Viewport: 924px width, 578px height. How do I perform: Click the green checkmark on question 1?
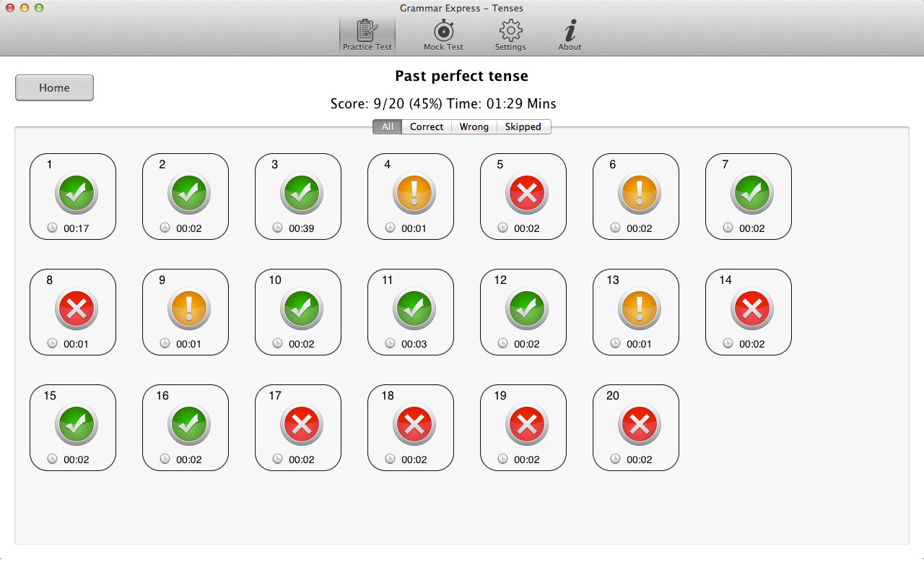click(76, 194)
